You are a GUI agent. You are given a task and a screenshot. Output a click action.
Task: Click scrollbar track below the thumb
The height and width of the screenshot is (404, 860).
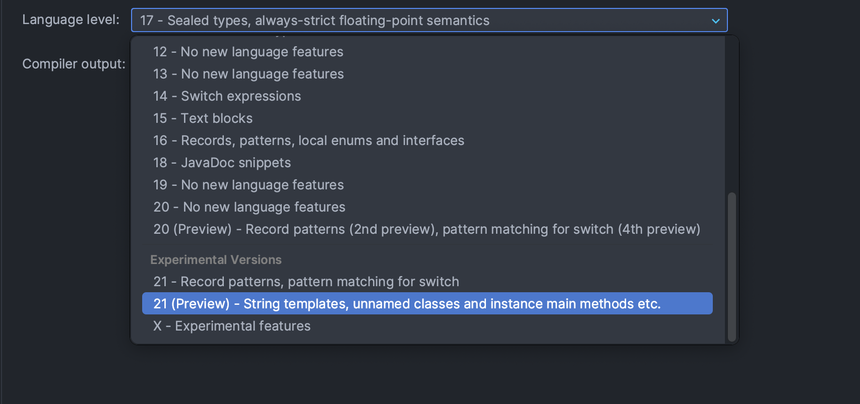pos(731,340)
